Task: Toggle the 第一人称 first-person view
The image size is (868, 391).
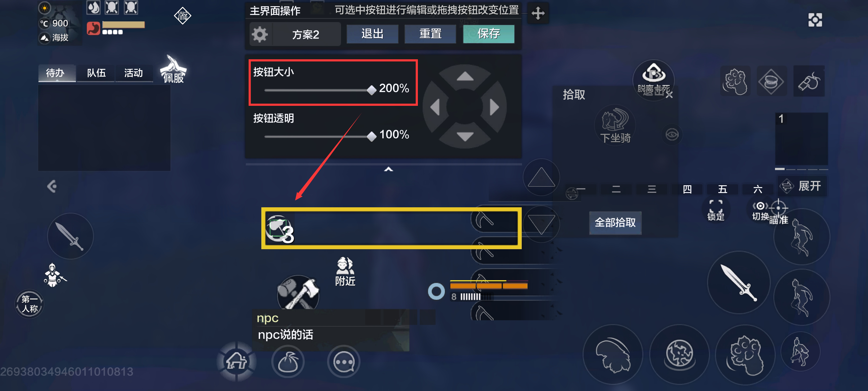Action: click(x=29, y=303)
